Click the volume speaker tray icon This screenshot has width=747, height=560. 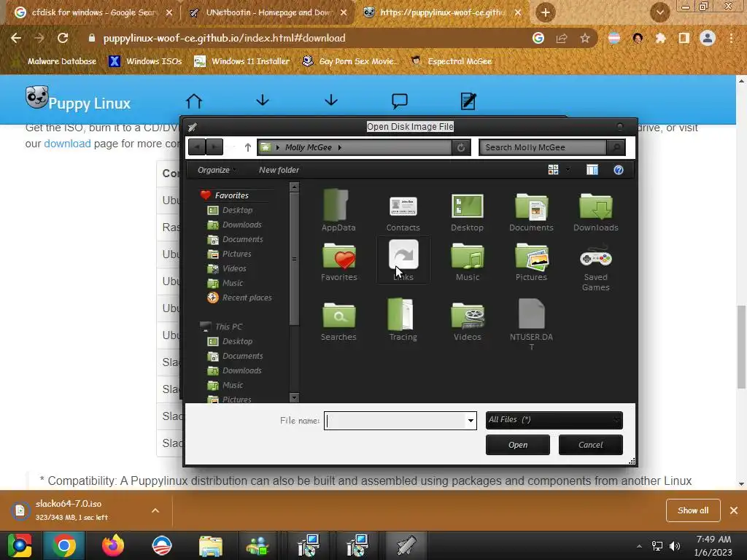(x=675, y=545)
